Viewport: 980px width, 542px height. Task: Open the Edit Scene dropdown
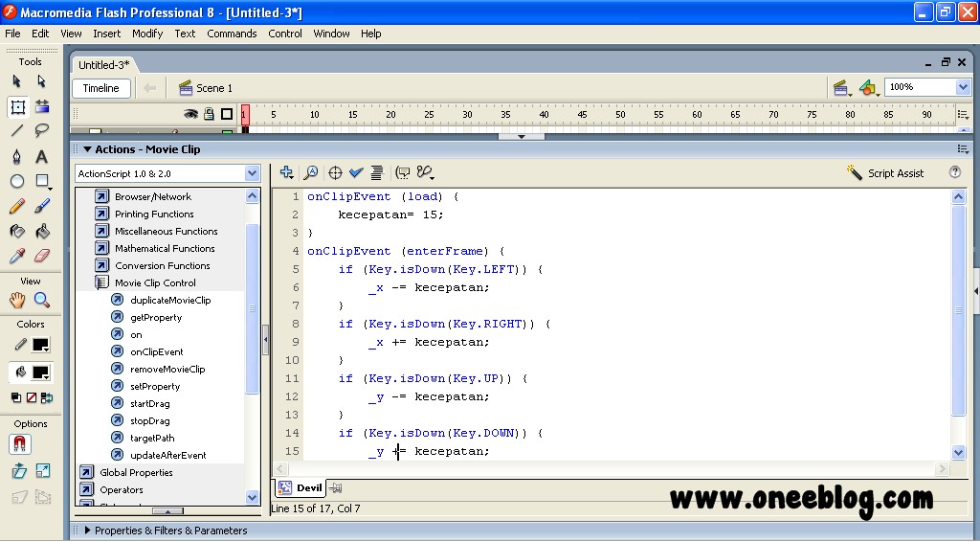coord(842,88)
